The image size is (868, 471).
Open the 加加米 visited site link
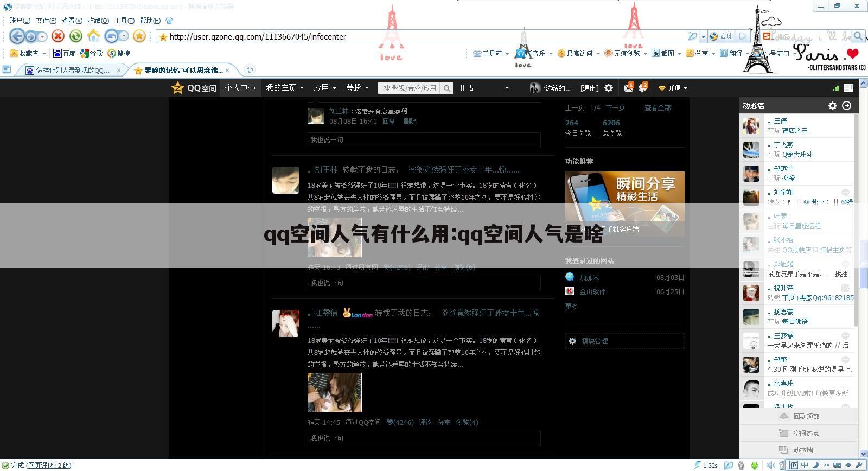pos(589,277)
